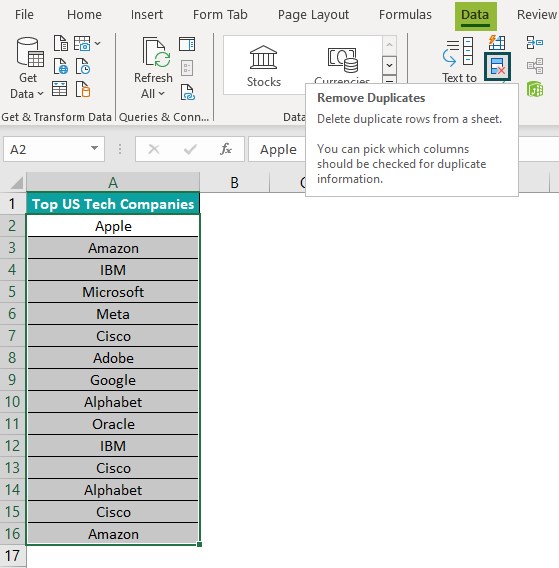This screenshot has width=559, height=568.
Task: Open the Form Tab ribbon tab
Action: 220,14
